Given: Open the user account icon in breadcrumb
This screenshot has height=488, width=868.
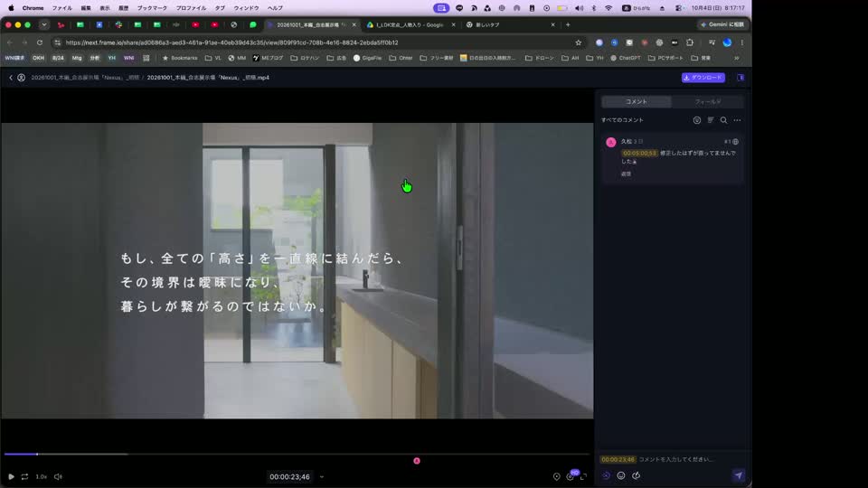Looking at the screenshot, I should point(21,78).
